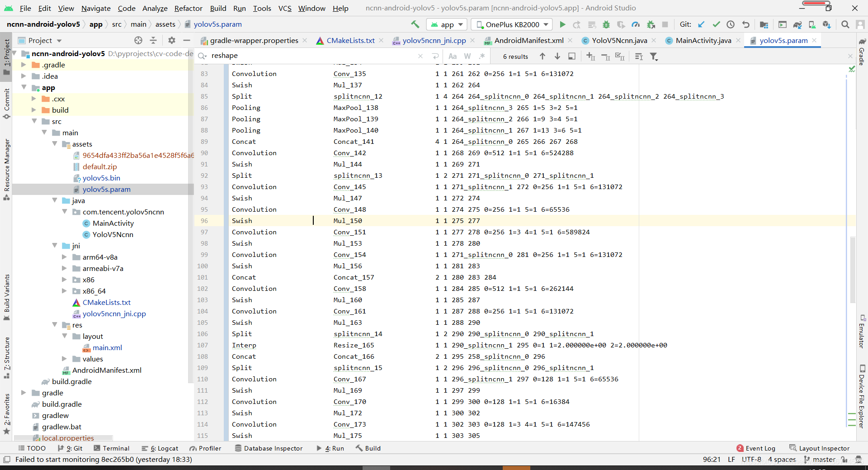Open the Profile app gauge icon

(636, 24)
